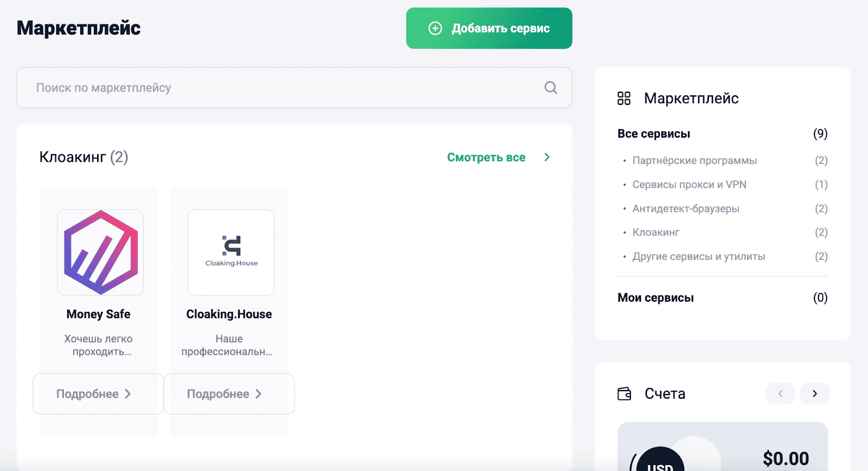
Task: Click the Money Safe hexagon logo
Action: pyautogui.click(x=100, y=252)
